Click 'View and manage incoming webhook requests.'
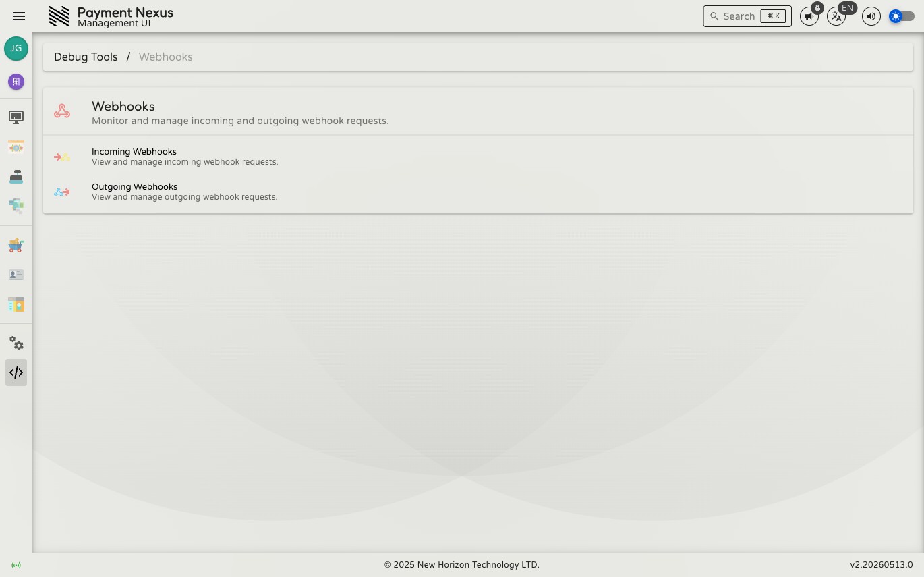 point(185,162)
